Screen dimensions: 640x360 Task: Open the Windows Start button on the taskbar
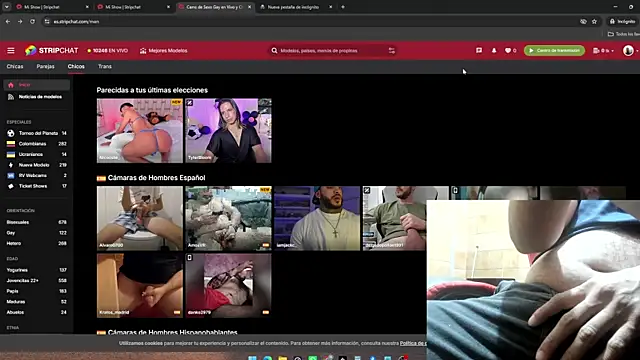(252, 358)
